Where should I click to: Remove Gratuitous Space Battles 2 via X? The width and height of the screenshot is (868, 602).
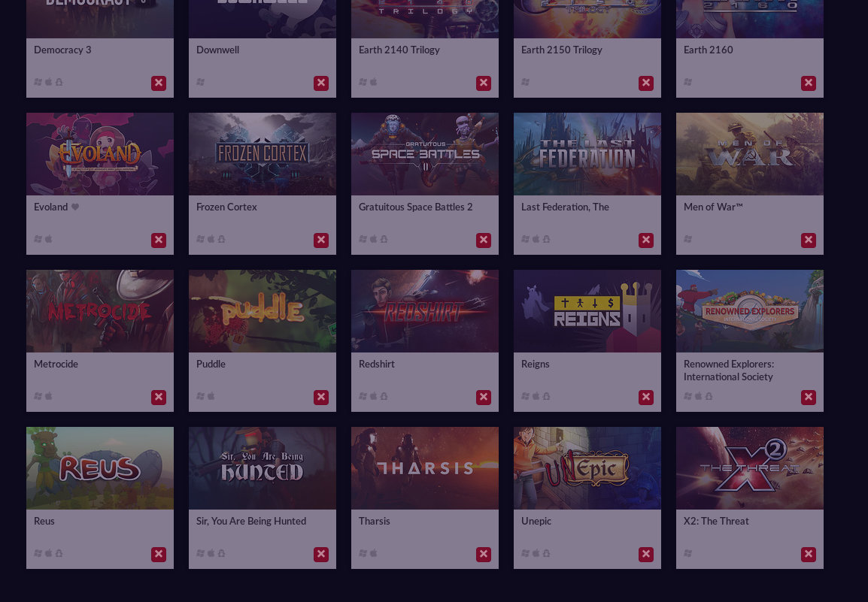[x=484, y=240]
